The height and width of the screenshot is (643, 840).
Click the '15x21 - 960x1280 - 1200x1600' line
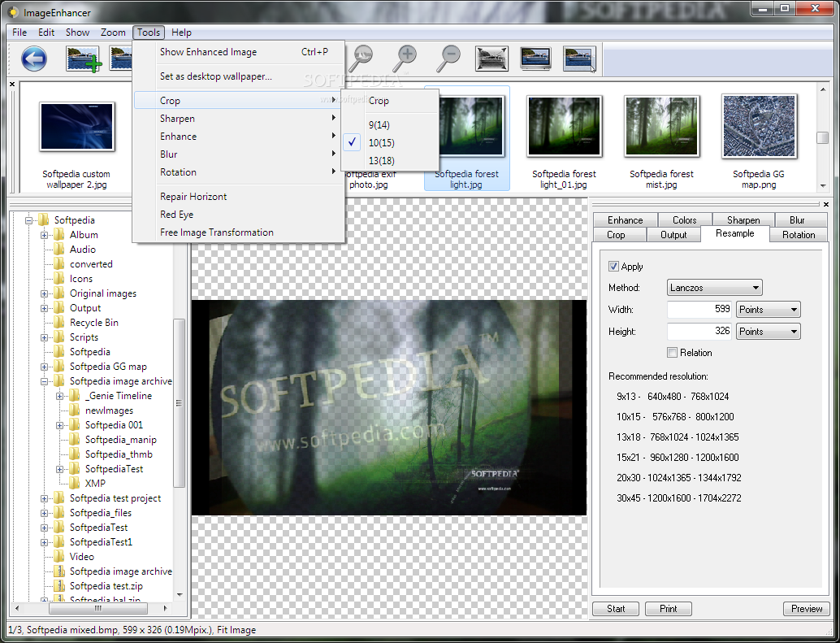click(x=678, y=458)
